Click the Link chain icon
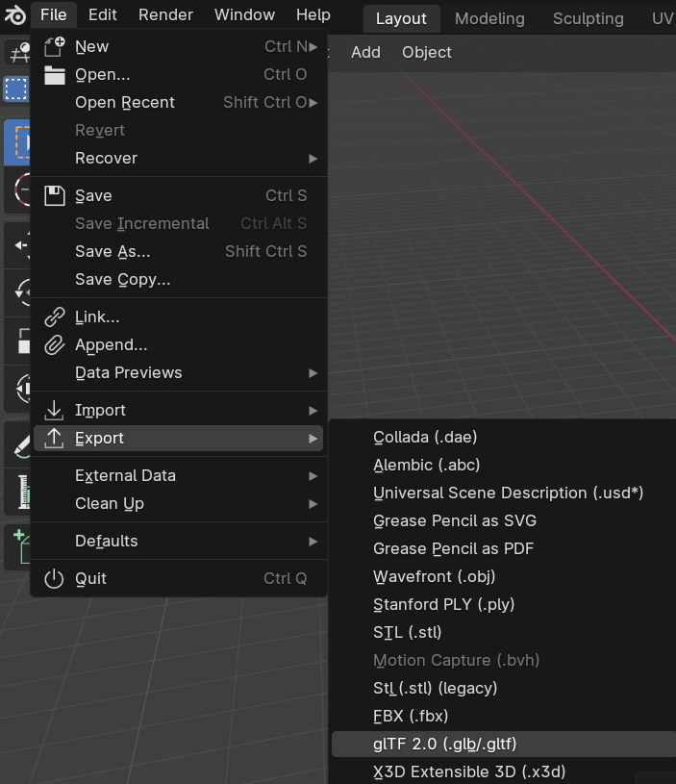Viewport: 676px width, 784px height. [54, 317]
